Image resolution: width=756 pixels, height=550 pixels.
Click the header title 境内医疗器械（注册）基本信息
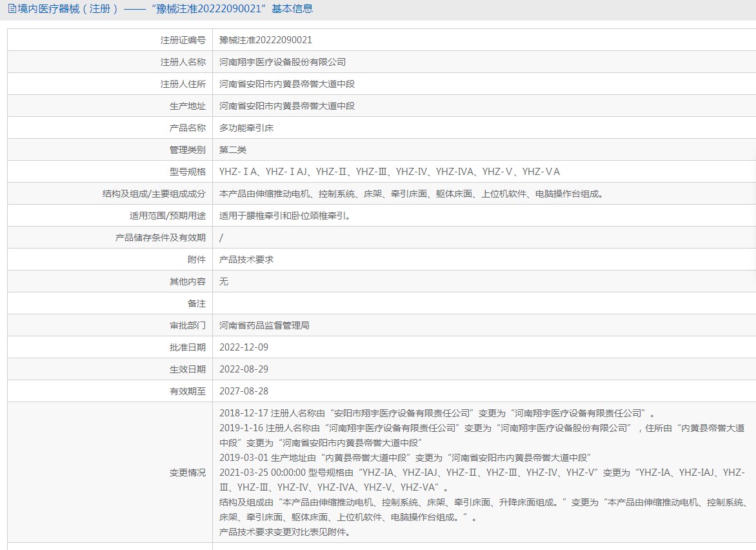[165, 8]
